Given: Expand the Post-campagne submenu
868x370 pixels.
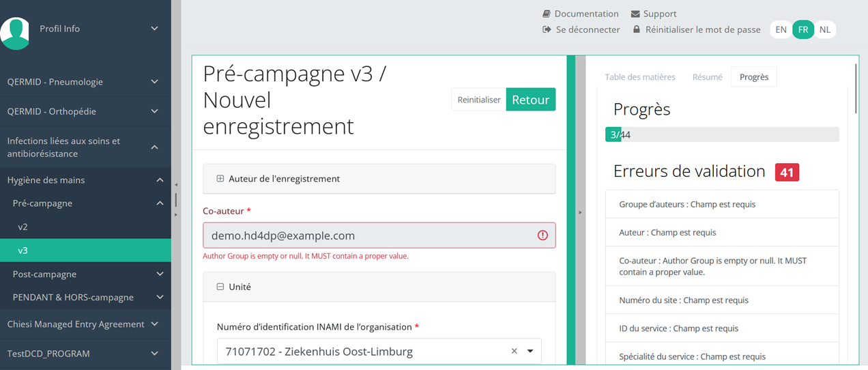Looking at the screenshot, I should [x=160, y=274].
